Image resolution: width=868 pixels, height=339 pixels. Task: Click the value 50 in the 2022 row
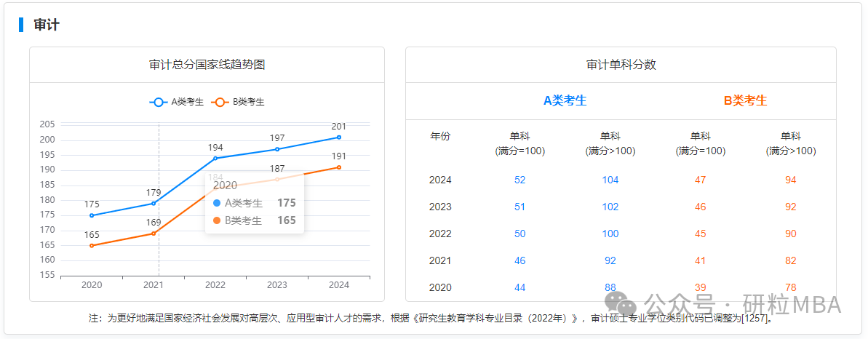[x=519, y=234]
